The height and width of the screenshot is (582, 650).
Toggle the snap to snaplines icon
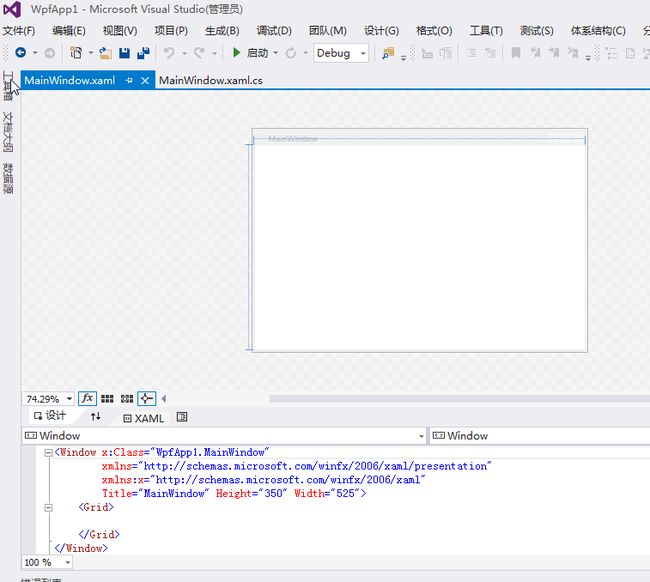coord(147,399)
